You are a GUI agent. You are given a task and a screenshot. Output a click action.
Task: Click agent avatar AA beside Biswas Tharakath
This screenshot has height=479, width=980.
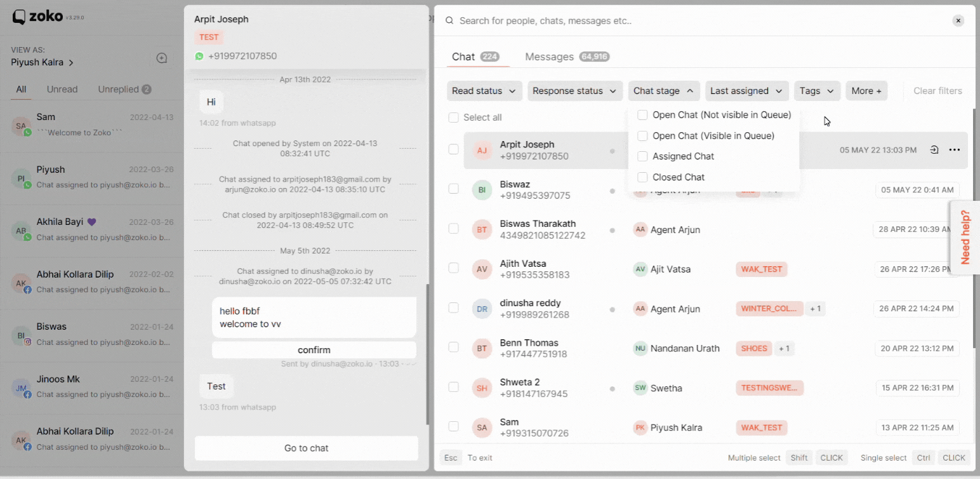640,229
